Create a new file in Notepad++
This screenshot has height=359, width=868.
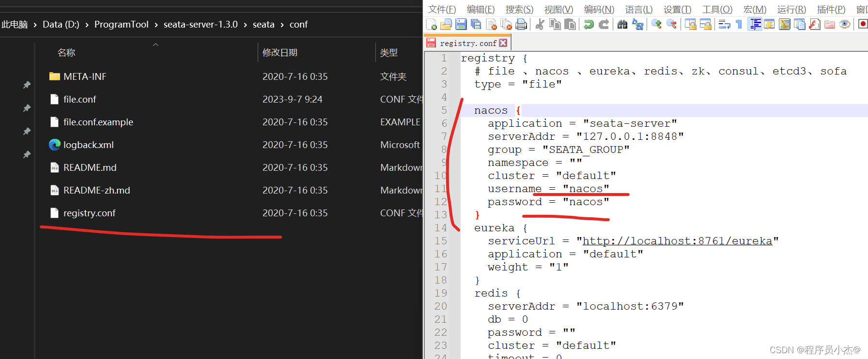(432, 24)
